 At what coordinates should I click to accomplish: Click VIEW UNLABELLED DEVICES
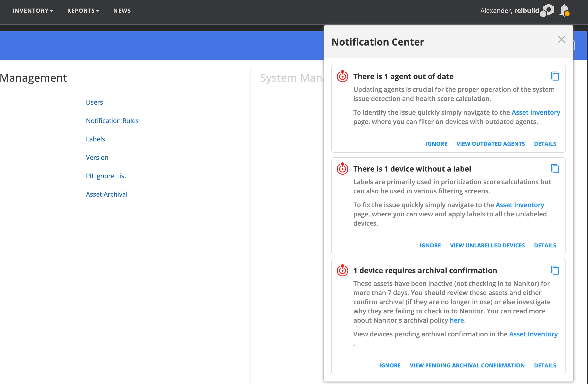point(487,245)
